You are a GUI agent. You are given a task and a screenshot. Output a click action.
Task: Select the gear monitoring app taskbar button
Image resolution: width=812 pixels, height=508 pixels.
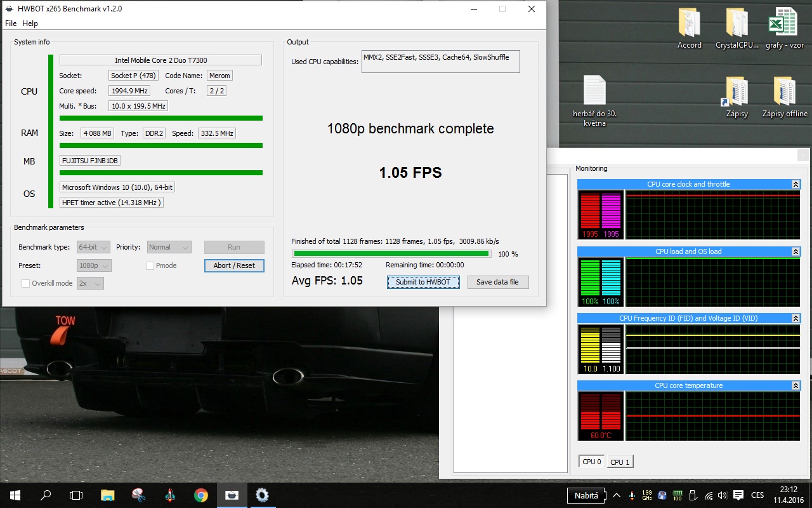point(262,495)
